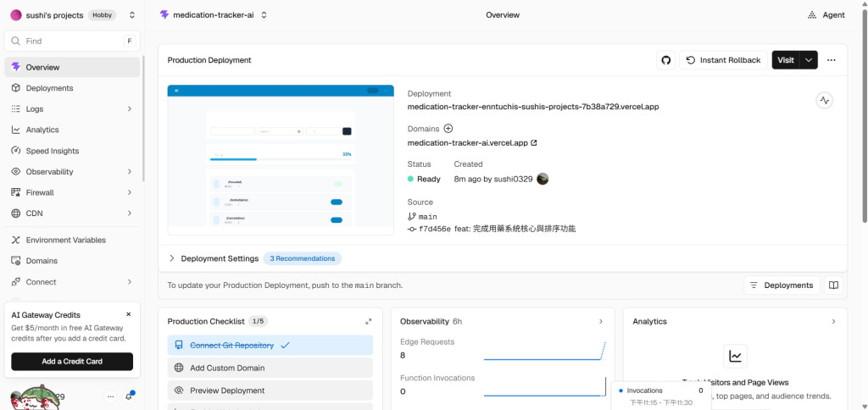Open Analytics card arrow
This screenshot has height=410, width=868.
coord(833,321)
